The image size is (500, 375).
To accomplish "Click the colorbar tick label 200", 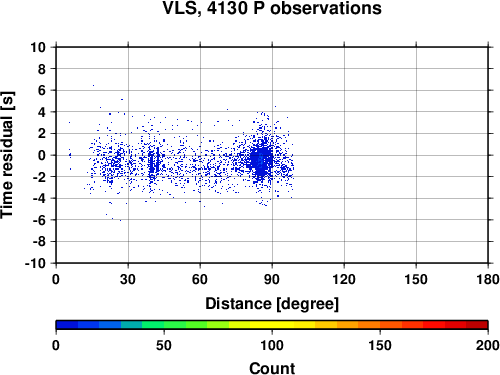I will click(x=488, y=345).
